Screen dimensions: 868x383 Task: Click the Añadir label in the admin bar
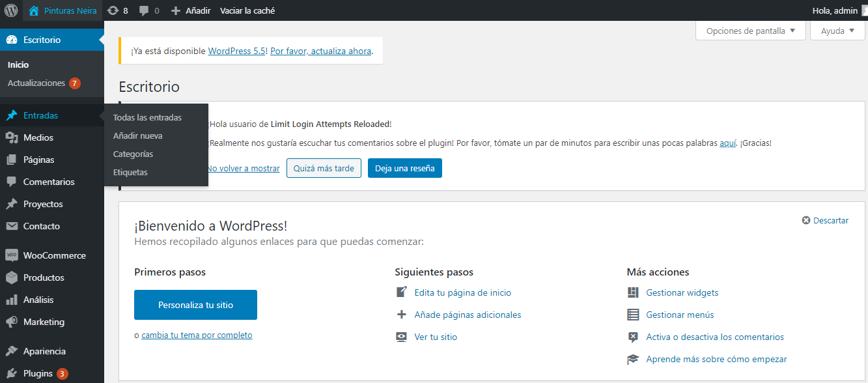pos(198,10)
